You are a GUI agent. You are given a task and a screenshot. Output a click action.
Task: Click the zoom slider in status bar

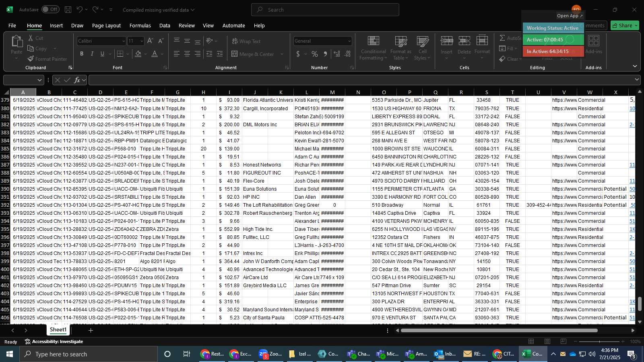click(x=599, y=341)
